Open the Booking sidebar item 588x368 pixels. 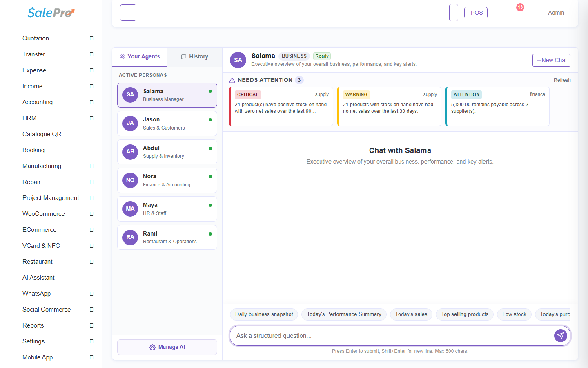pos(33,150)
